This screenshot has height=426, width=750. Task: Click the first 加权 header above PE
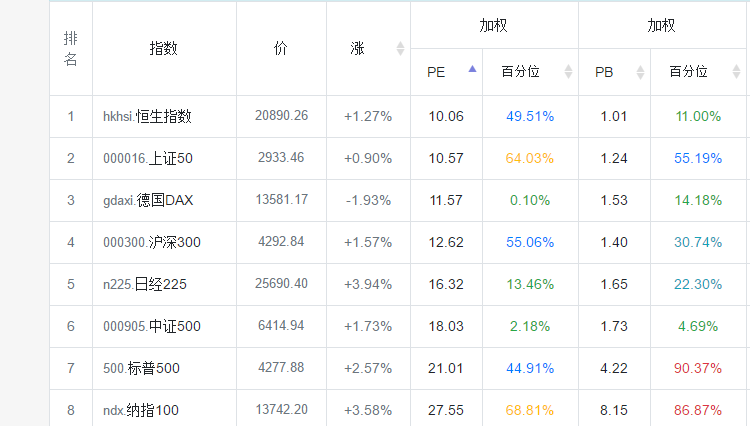(494, 25)
